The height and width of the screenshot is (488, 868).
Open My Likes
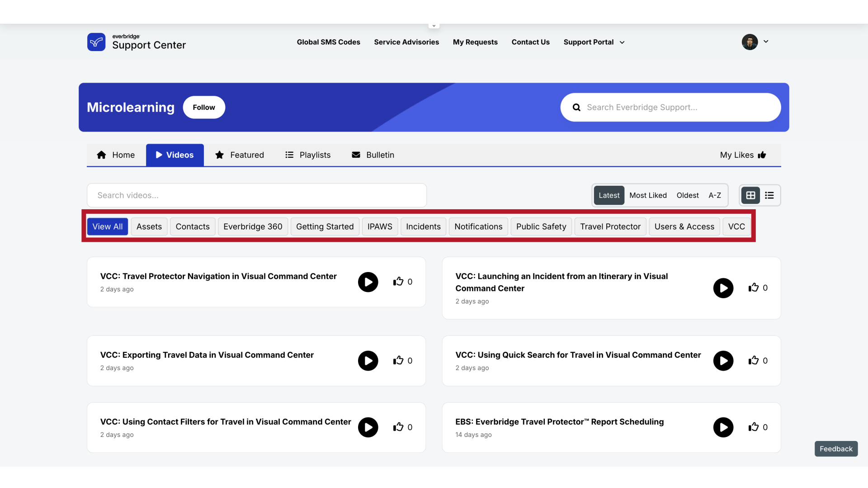tap(743, 155)
